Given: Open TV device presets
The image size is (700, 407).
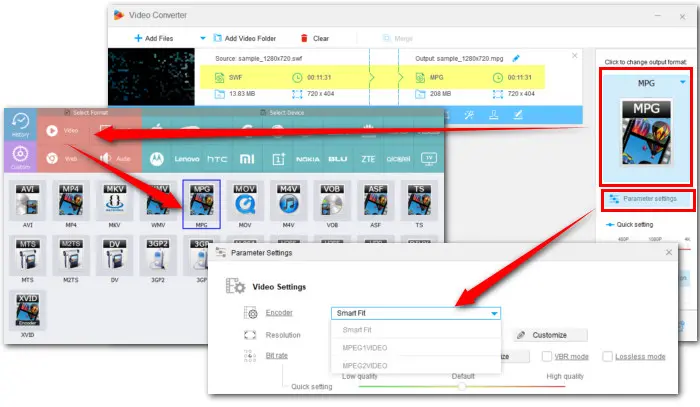Looking at the screenshot, I should coord(429,158).
